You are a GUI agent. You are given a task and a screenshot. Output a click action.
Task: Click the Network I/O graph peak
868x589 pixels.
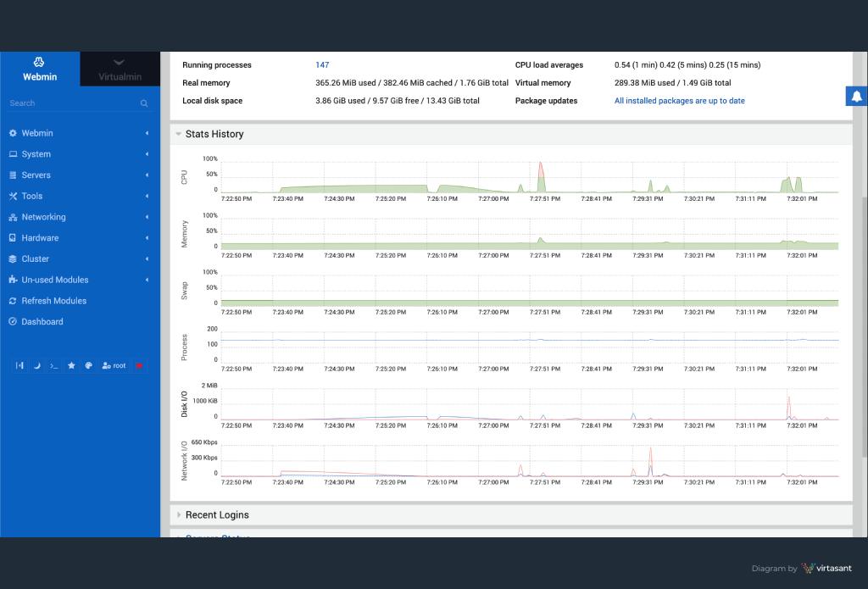click(650, 460)
